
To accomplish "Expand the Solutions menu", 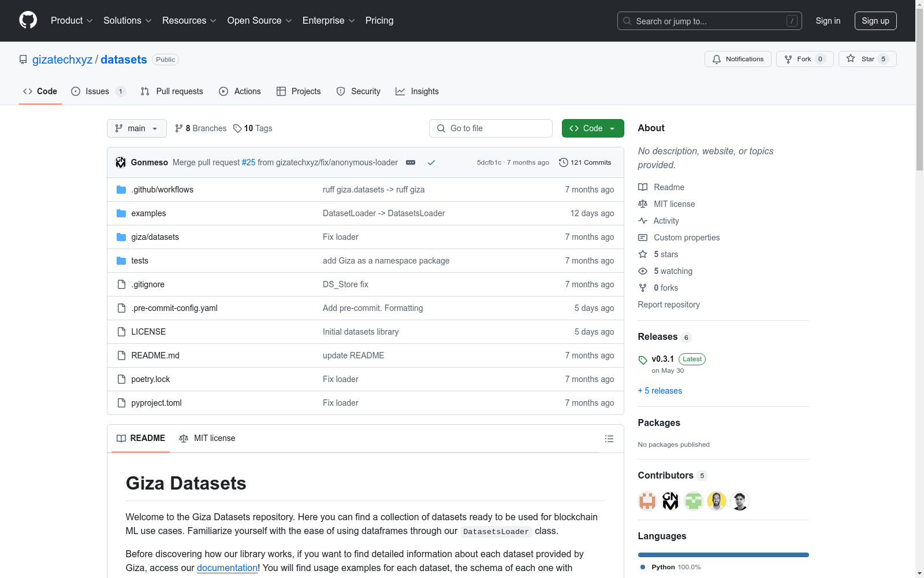I will (128, 20).
